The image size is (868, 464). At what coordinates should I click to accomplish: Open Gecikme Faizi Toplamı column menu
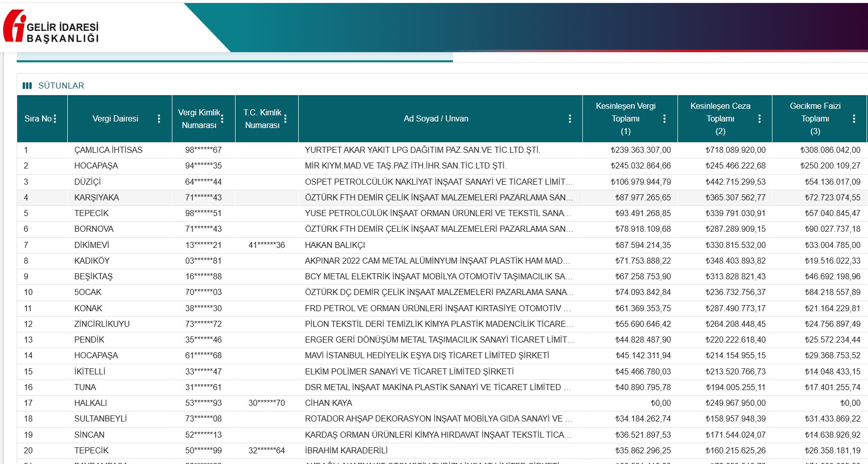click(x=854, y=118)
